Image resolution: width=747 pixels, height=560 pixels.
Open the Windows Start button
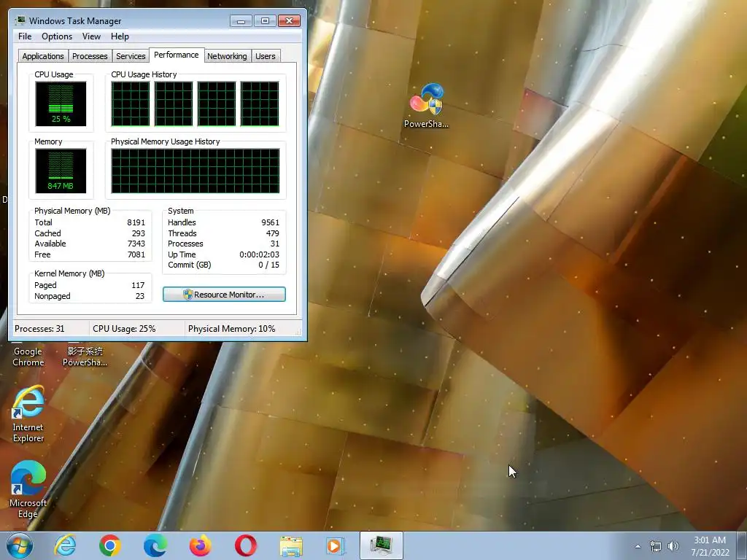20,545
